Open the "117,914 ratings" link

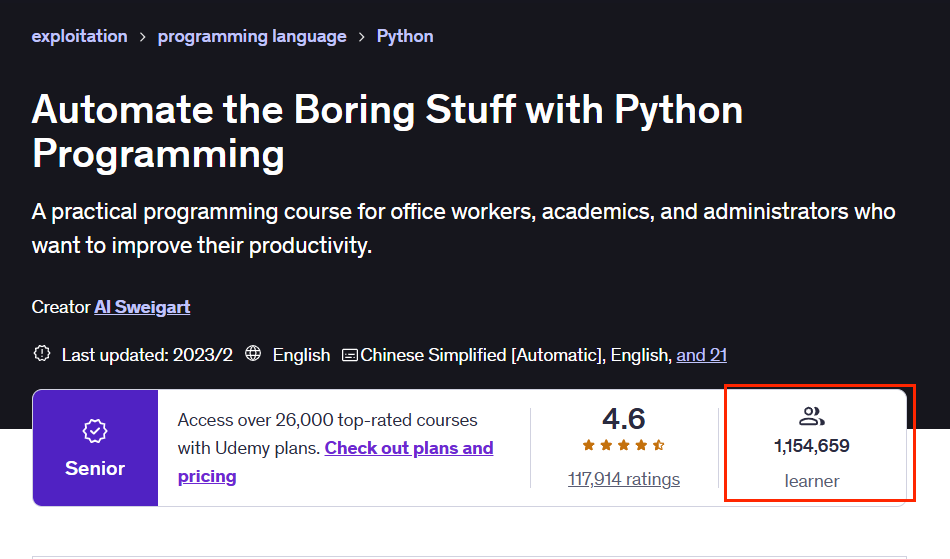coord(623,479)
